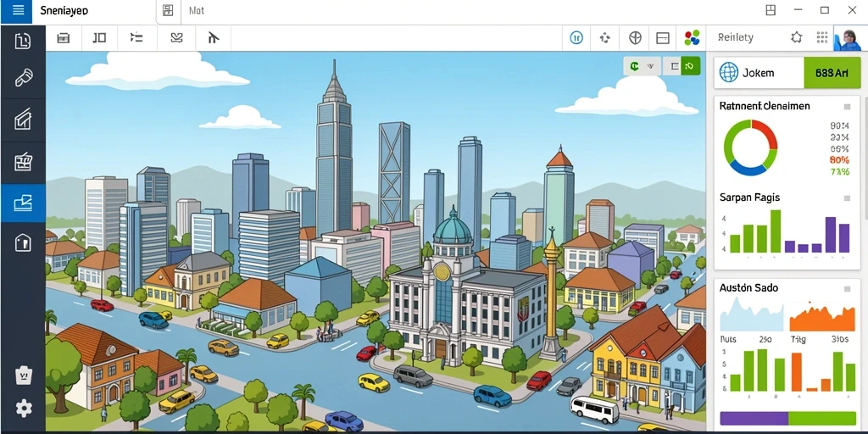
Task: Collapse the Ratnnenf.Oenaimen panel via its square
Action: pos(847,106)
